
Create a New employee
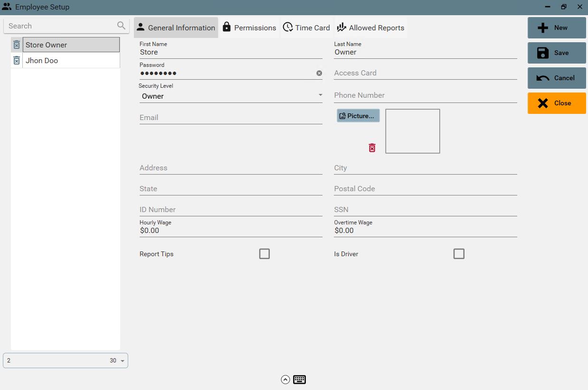pyautogui.click(x=557, y=28)
